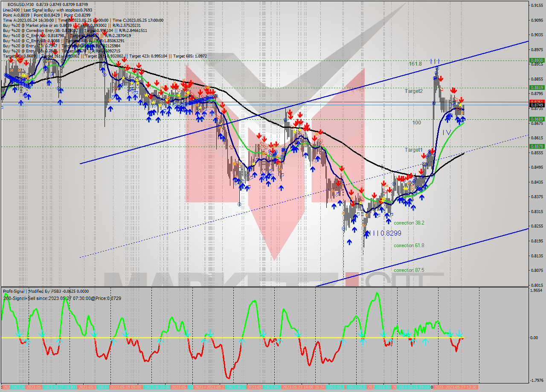
Task: Click the -1.7976 indicator scale value
Action: coord(537,380)
